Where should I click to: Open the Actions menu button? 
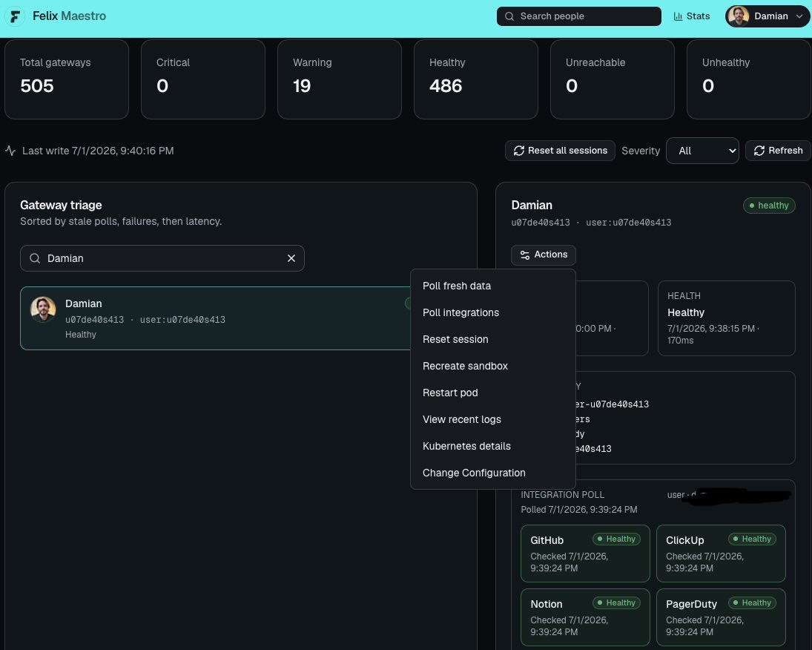coord(544,255)
